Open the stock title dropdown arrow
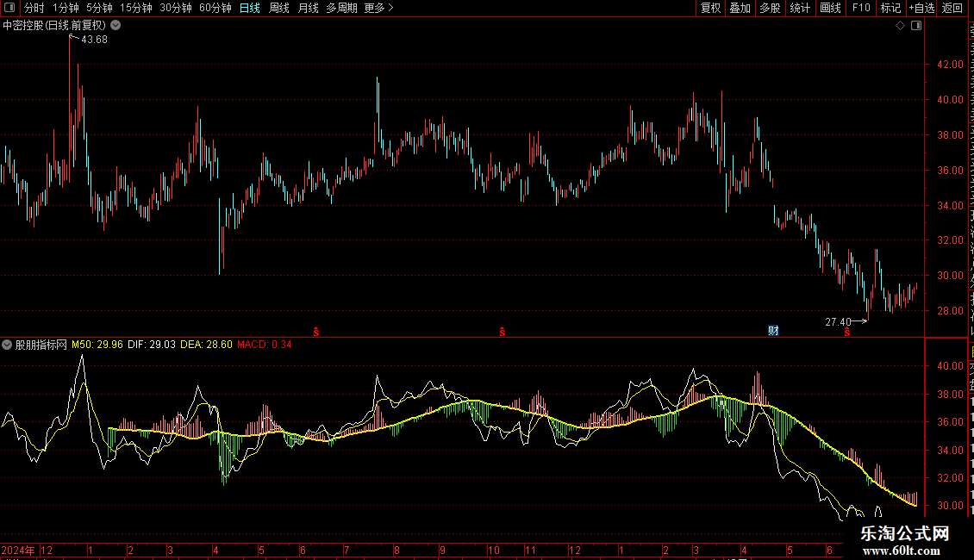Image resolution: width=974 pixels, height=560 pixels. [116, 26]
